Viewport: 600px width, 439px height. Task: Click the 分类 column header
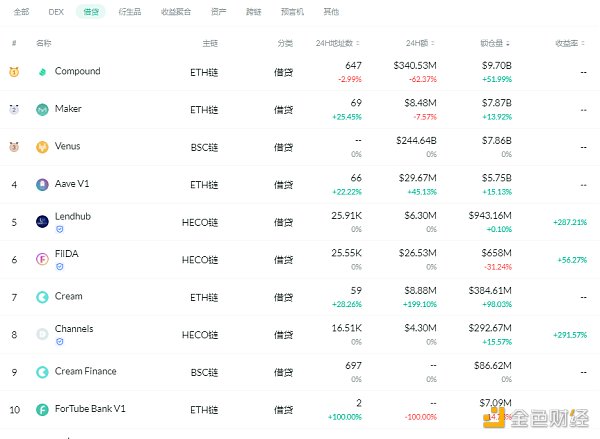285,43
